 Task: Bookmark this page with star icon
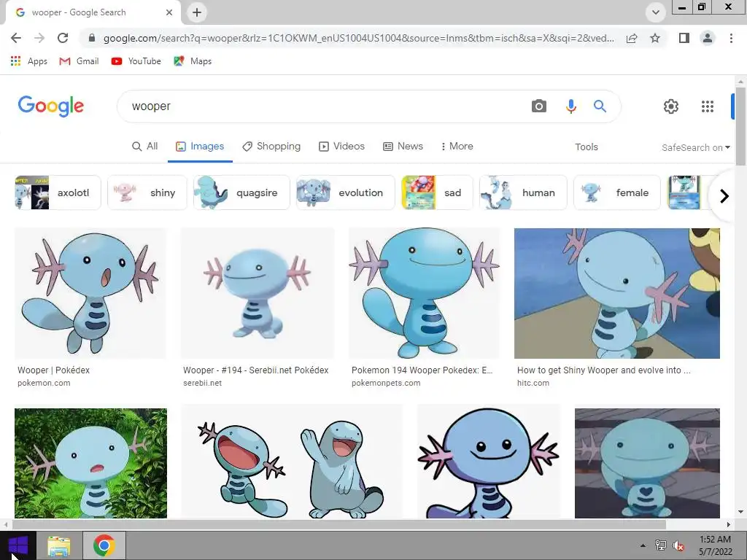[655, 38]
